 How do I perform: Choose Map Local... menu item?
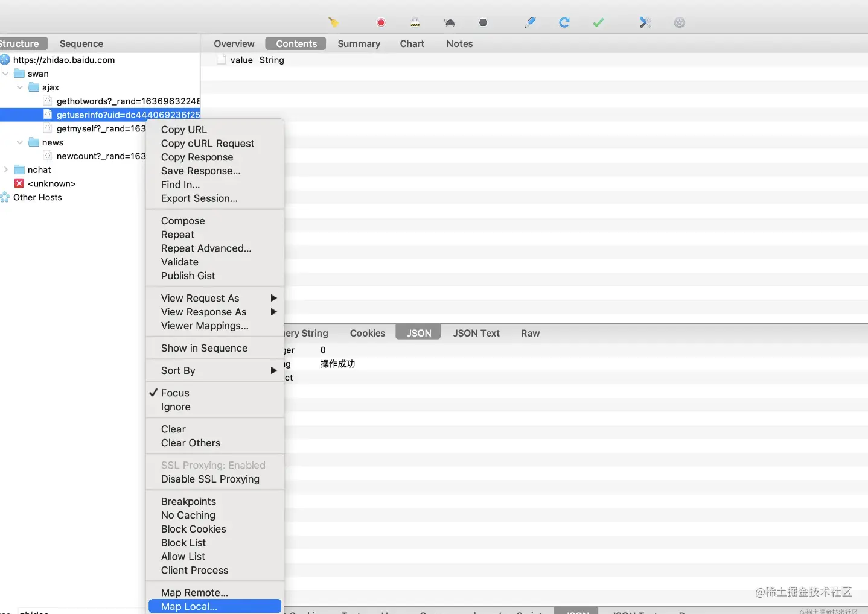tap(215, 606)
